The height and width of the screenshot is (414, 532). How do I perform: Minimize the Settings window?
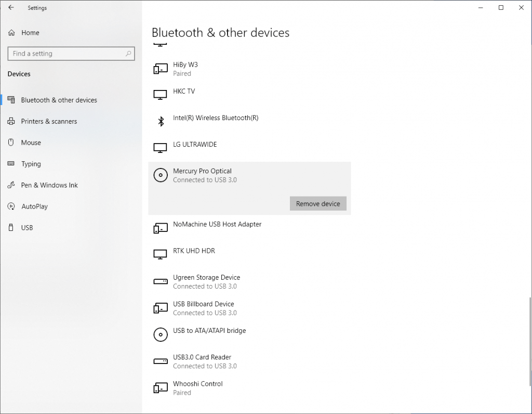click(481, 7)
